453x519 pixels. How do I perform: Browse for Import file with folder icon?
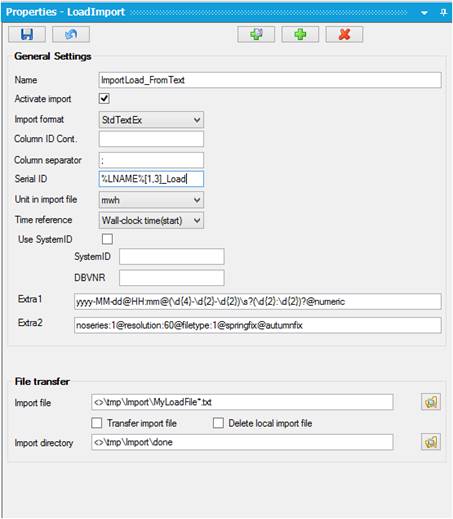click(x=431, y=402)
